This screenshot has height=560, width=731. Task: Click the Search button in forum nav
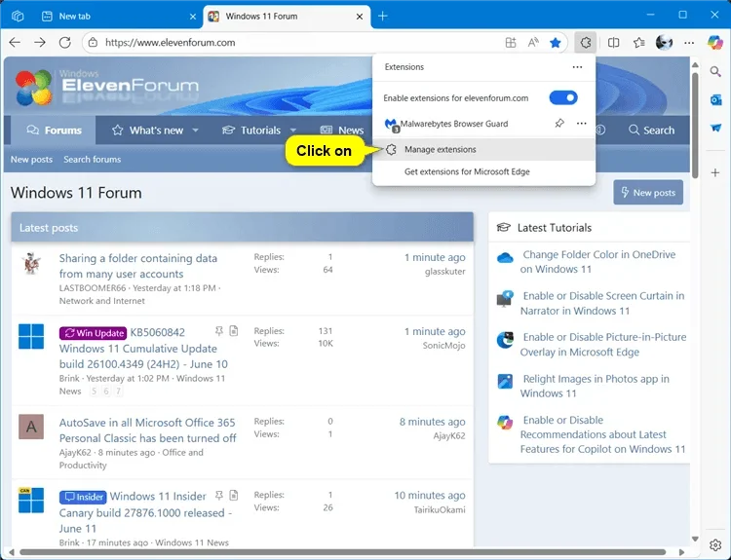click(x=651, y=130)
